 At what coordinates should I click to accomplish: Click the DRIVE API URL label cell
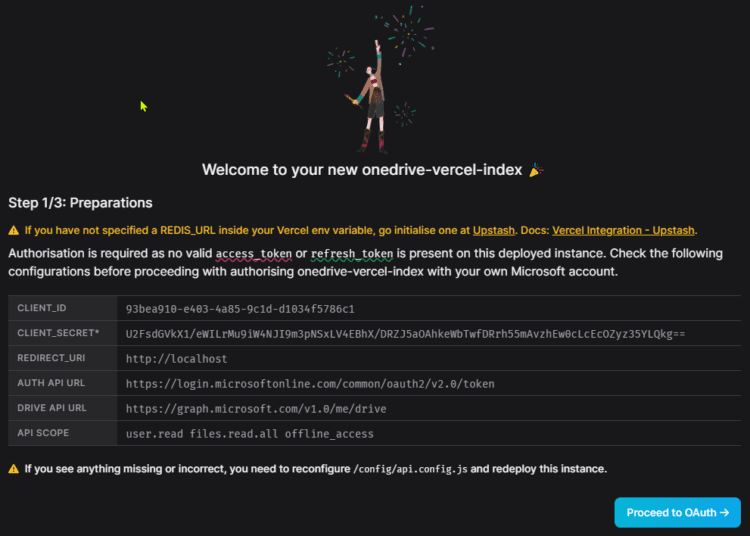click(x=63, y=408)
